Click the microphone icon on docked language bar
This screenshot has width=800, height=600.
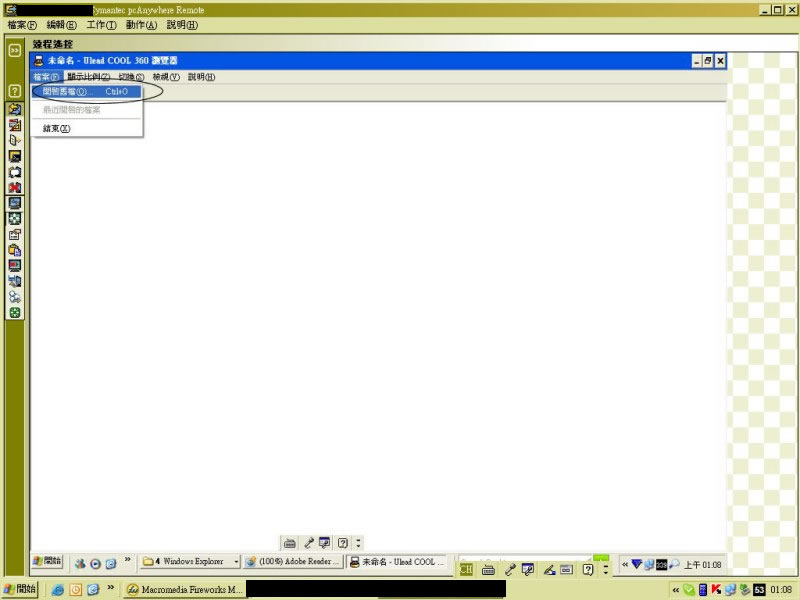(x=510, y=570)
